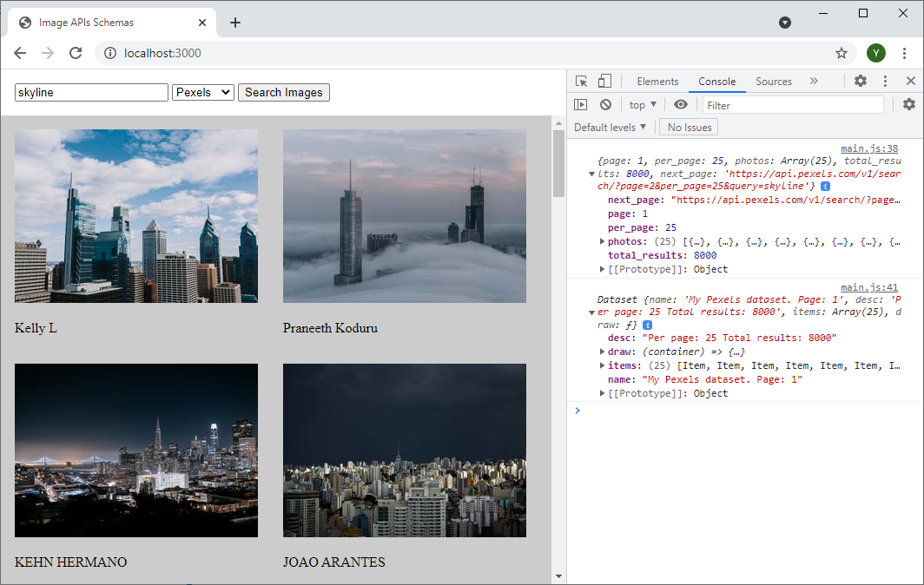This screenshot has width=924, height=585.
Task: Open the Chrome profile avatar
Action: click(x=876, y=53)
